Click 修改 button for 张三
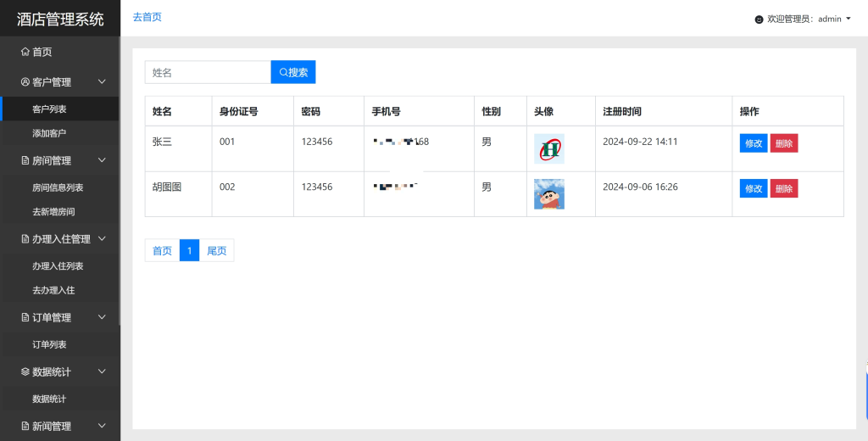Image resolution: width=868 pixels, height=441 pixels. (x=754, y=143)
